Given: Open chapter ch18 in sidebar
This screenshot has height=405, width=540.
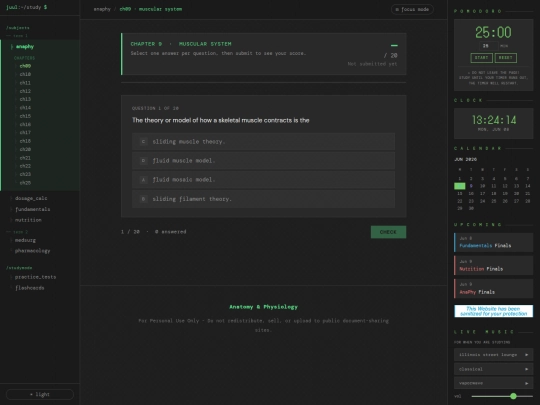Looking at the screenshot, I should pyautogui.click(x=25, y=141).
